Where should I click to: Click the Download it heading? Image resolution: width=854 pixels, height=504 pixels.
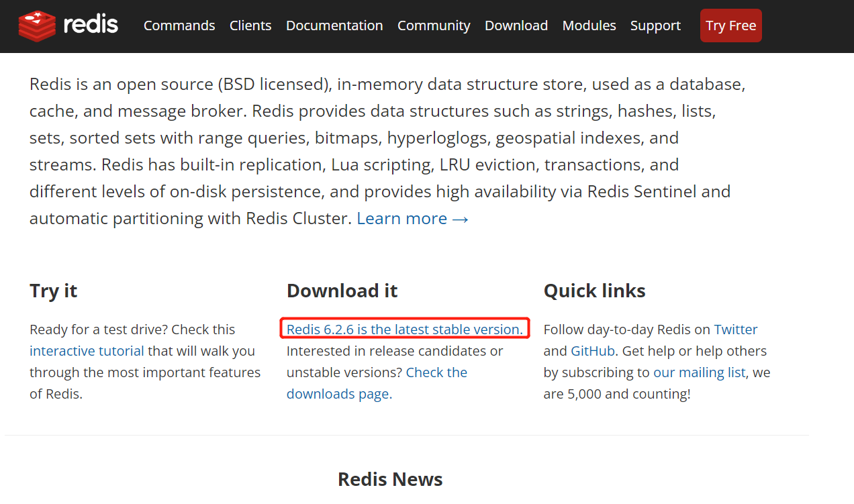click(342, 291)
